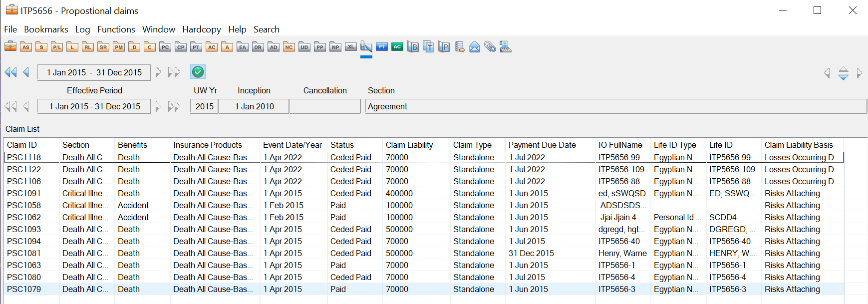The width and height of the screenshot is (868, 304).
Task: Sort by Claim Liability column header
Action: (409, 145)
